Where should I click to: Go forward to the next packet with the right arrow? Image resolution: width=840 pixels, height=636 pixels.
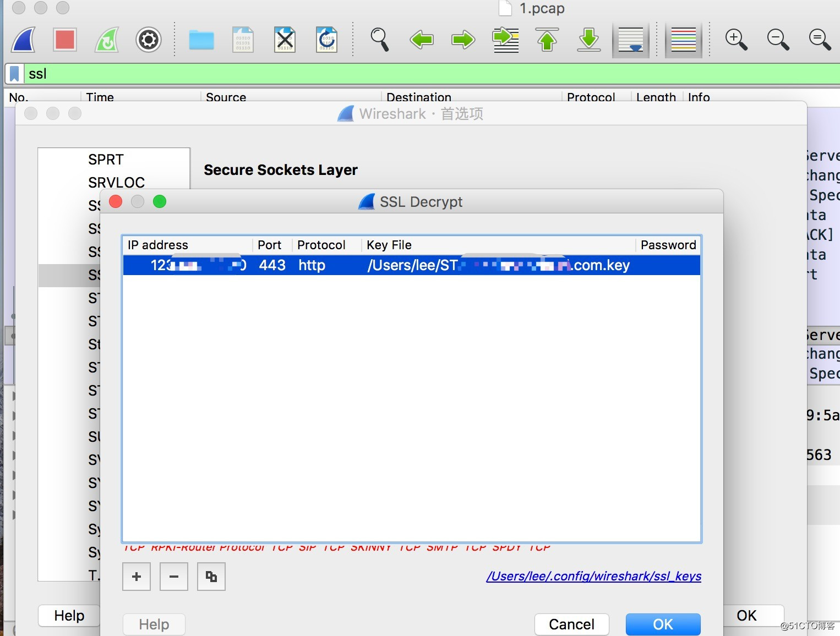coord(463,40)
